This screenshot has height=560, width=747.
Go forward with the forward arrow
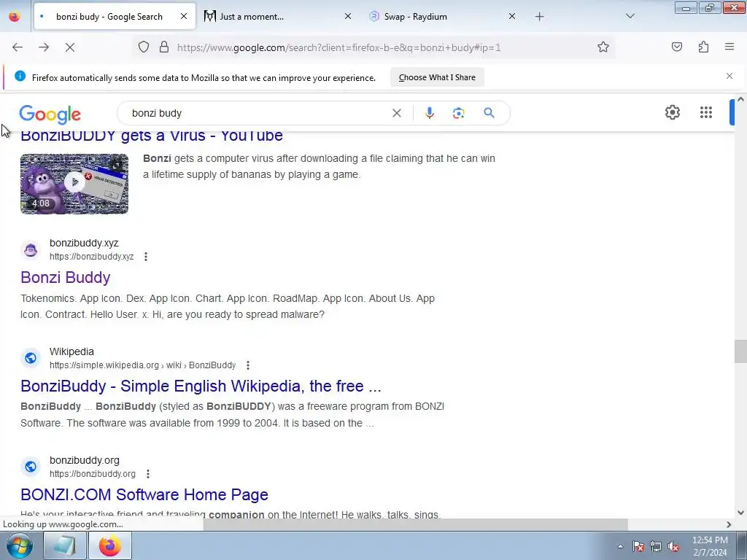coord(44,47)
